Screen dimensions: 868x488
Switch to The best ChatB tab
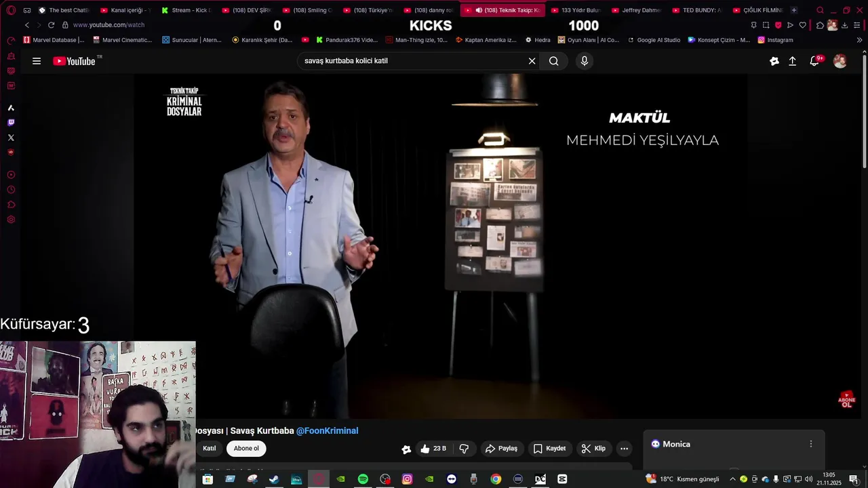(x=64, y=10)
